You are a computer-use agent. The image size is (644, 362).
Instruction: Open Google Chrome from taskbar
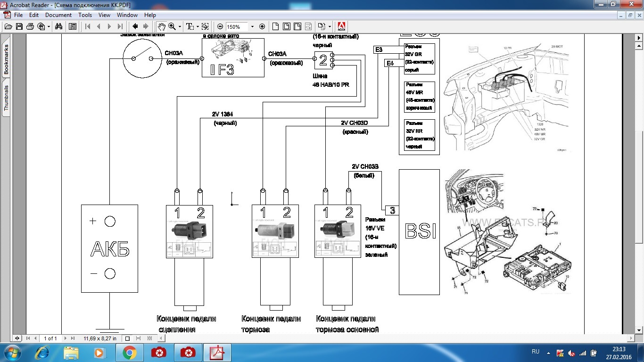(129, 353)
